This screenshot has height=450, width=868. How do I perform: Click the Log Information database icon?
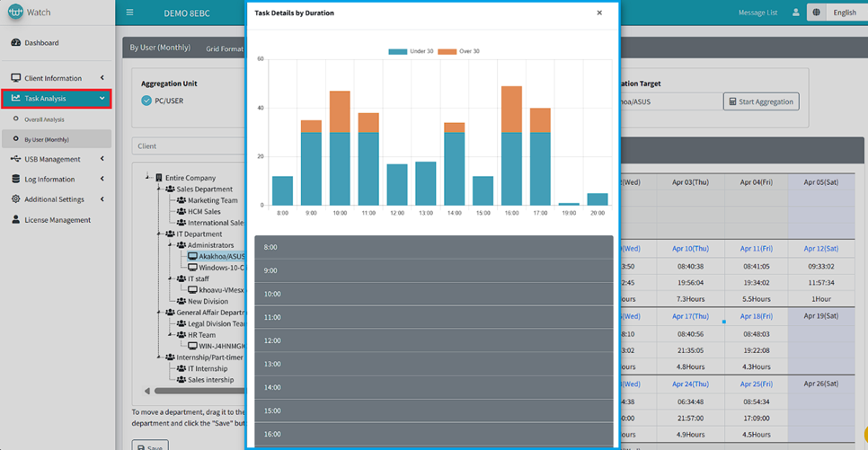pyautogui.click(x=15, y=179)
